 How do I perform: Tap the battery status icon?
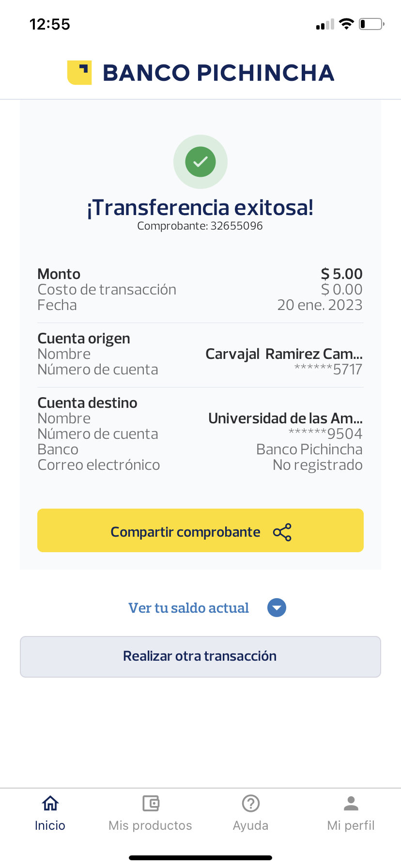pos(371,24)
